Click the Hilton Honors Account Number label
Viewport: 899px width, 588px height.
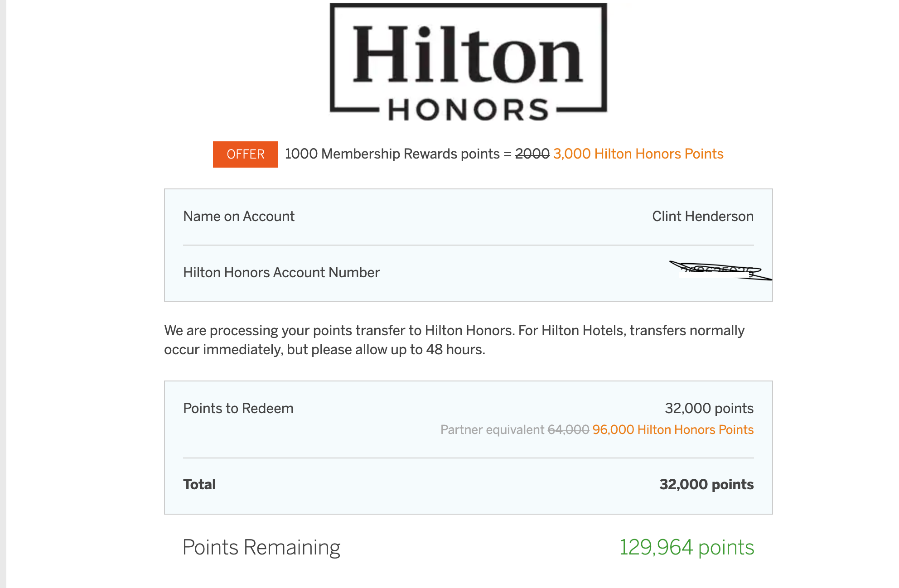point(281,273)
